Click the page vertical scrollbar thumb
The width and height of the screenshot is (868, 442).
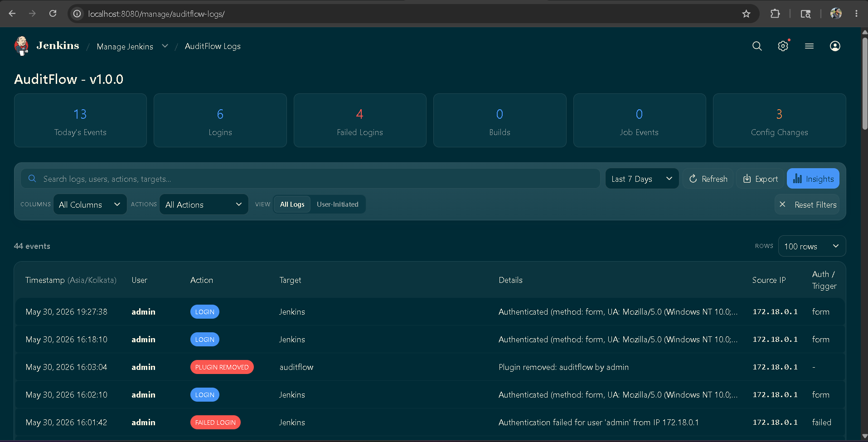click(864, 84)
